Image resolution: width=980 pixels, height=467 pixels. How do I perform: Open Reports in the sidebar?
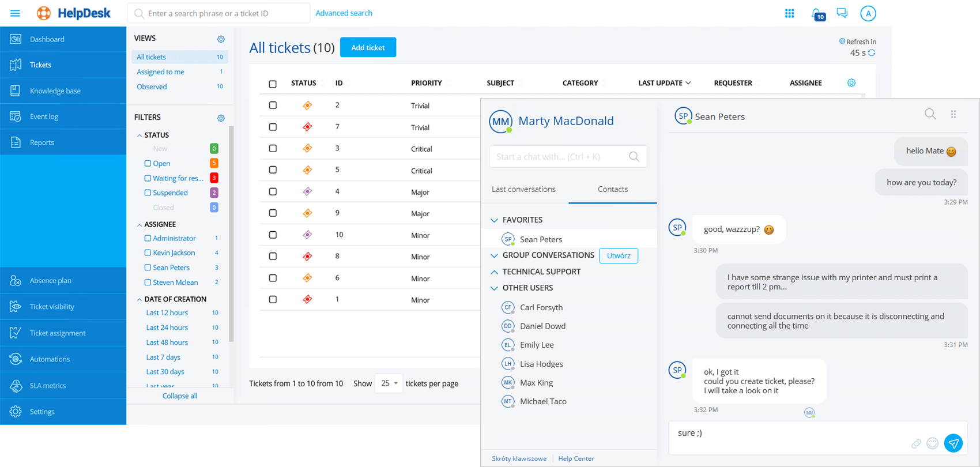[63, 142]
